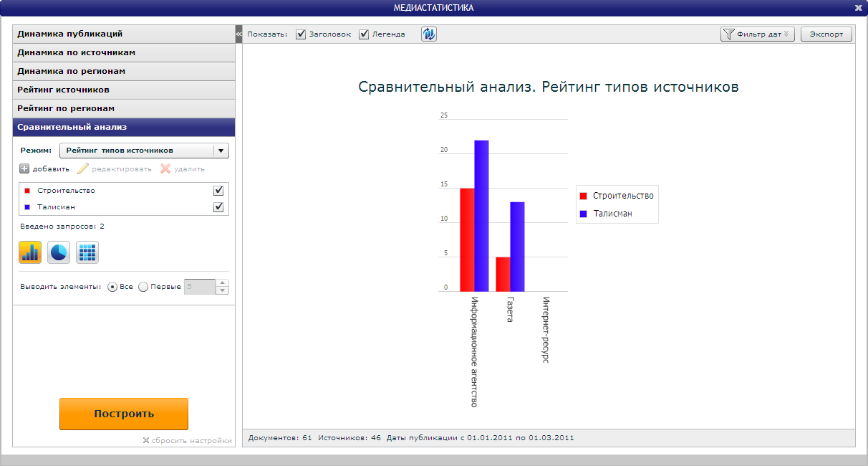Open Сравнительный анализ section
The image size is (868, 466).
pos(124,127)
